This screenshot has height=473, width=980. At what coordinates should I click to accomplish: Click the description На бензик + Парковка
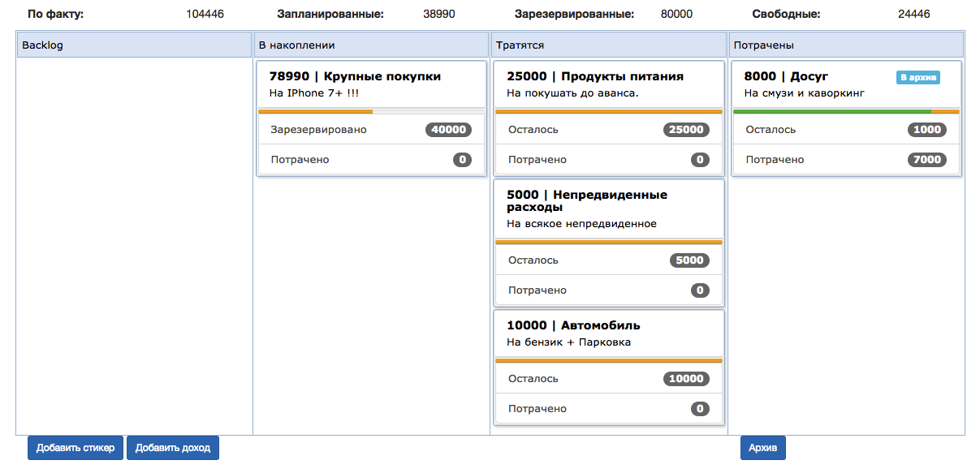(x=568, y=342)
